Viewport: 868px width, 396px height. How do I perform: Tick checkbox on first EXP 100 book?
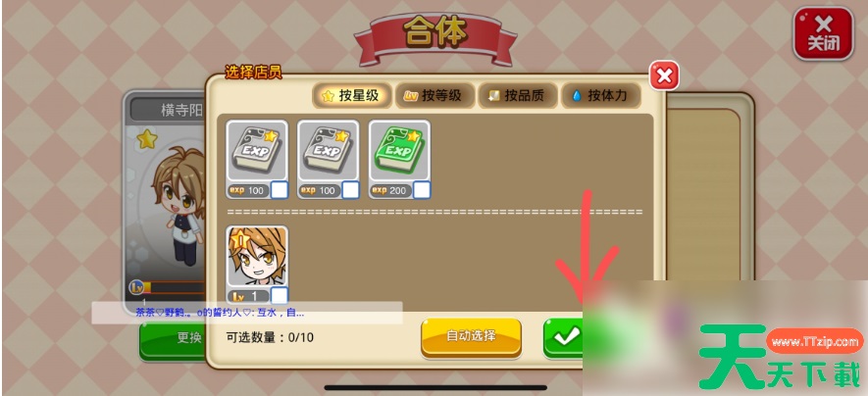pos(279,190)
